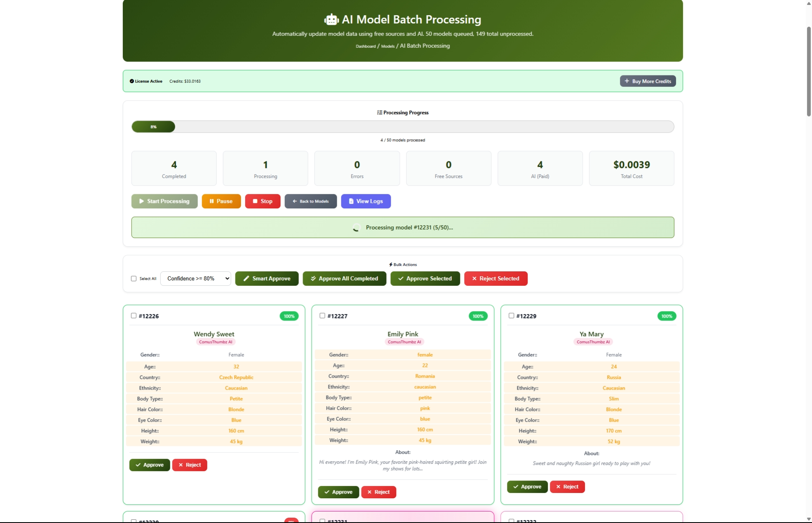This screenshot has height=523, width=812.
Task: Click the Stop square icon
Action: coord(255,201)
